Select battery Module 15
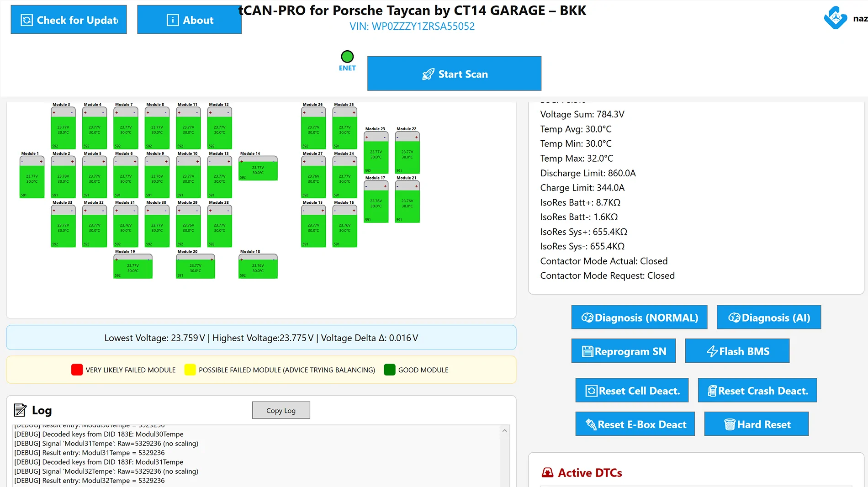Image resolution: width=868 pixels, height=487 pixels. tap(313, 226)
